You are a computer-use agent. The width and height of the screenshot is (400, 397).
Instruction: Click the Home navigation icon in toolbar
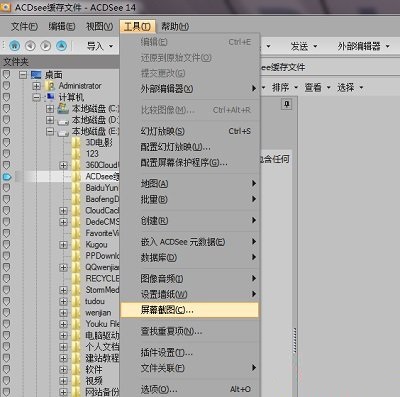(15, 45)
